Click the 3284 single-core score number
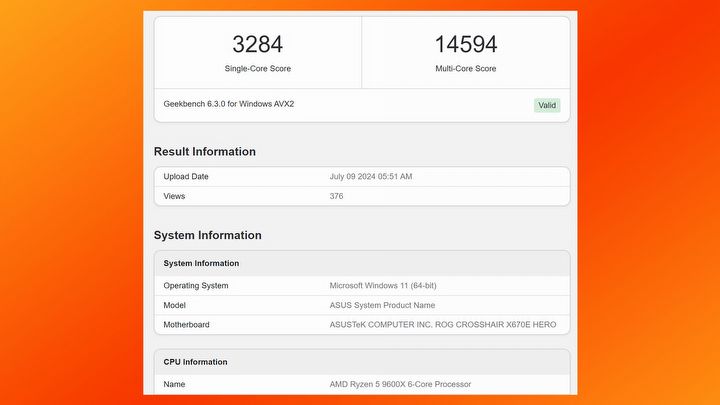The height and width of the screenshot is (405, 720). (x=257, y=44)
